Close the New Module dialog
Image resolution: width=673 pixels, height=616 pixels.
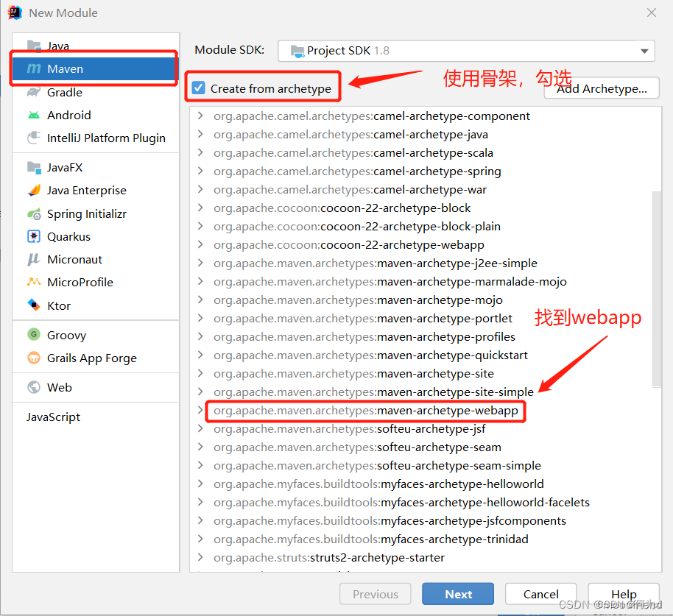652,13
